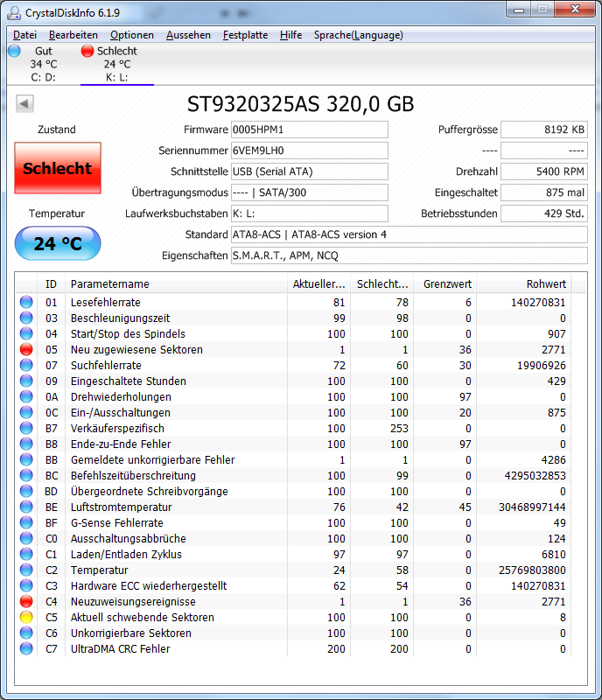Click the ID column header
The width and height of the screenshot is (602, 700).
[x=52, y=283]
